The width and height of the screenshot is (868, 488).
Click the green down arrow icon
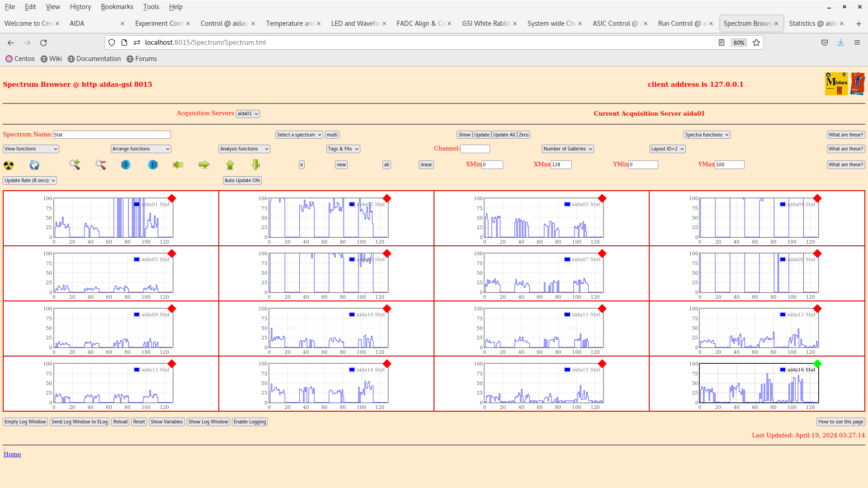coord(256,164)
